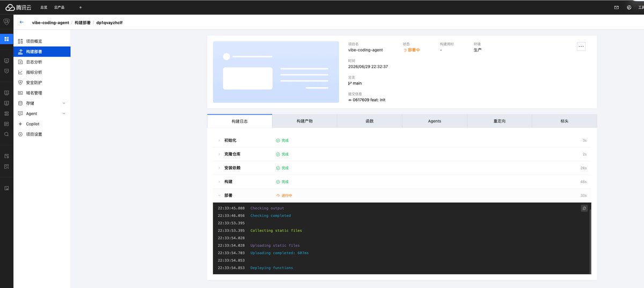Go to 项目概览 page
Viewport: 644px width, 288px height.
point(42,41)
